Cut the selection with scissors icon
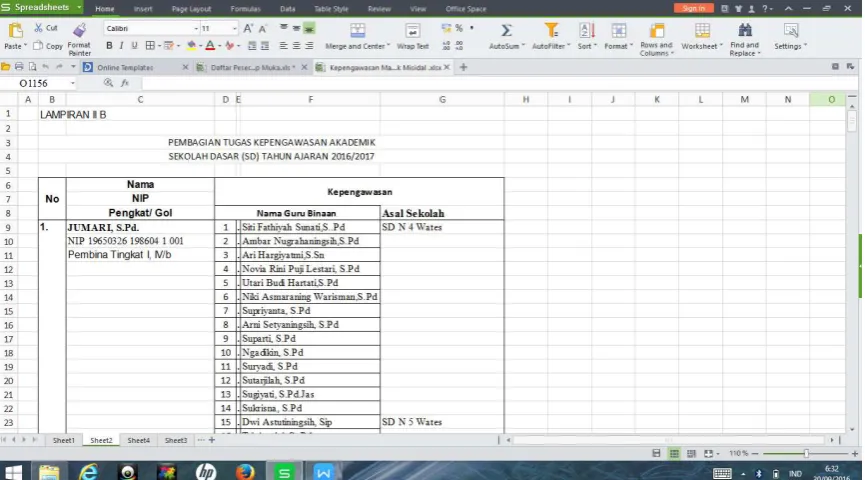Image resolution: width=865 pixels, height=480 pixels. (38, 28)
